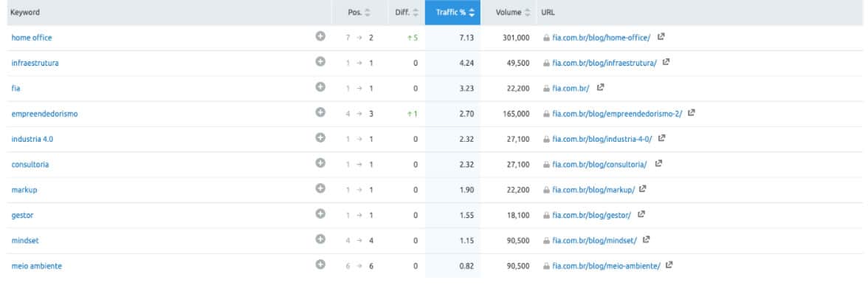Open external link icon next to fia.com.br/
The image size is (868, 294).
(600, 87)
